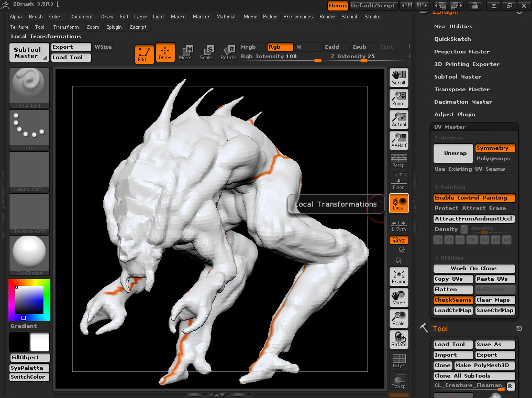The height and width of the screenshot is (398, 532).
Task: Expand the 3D Printing Exporter section
Action: (x=467, y=64)
